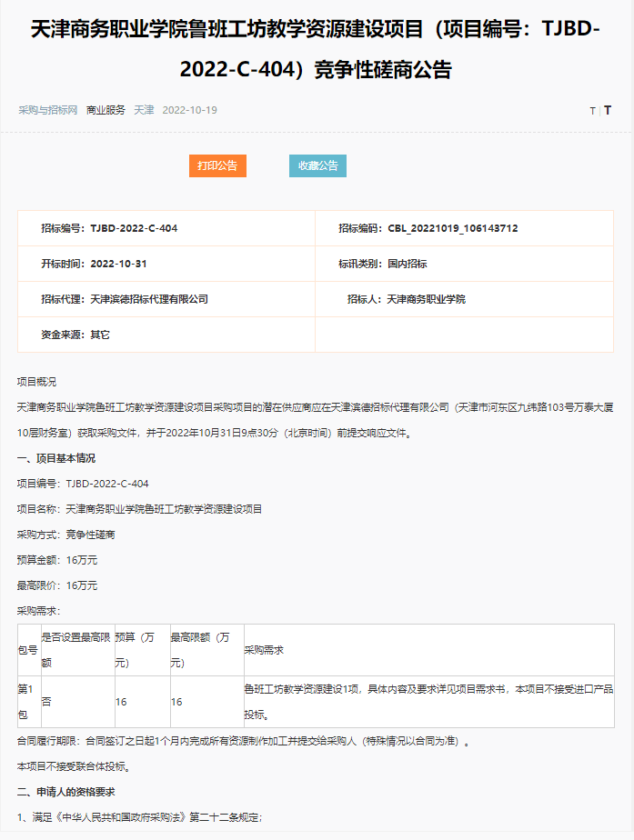This screenshot has height=840, width=634.
Task: Click the large bold T font size icon
Action: (608, 110)
